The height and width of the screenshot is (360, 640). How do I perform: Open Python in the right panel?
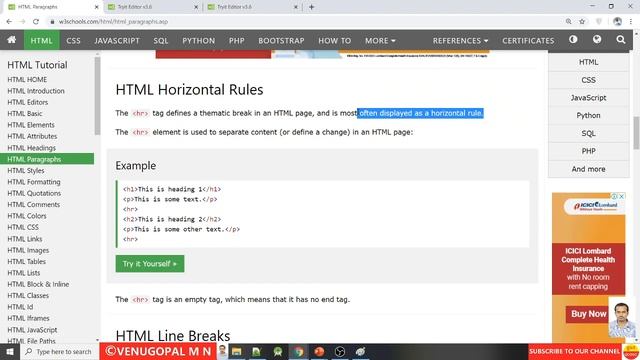[x=589, y=116]
